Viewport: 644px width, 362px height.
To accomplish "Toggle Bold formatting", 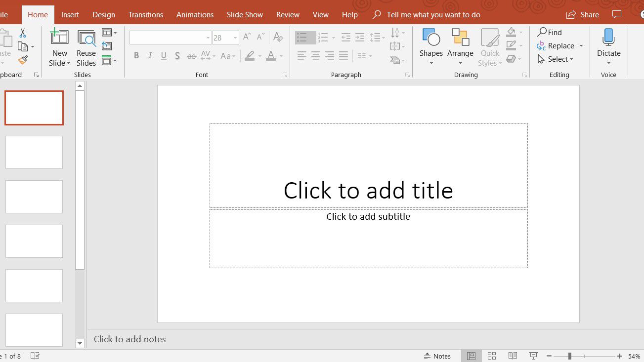I will coord(136,56).
